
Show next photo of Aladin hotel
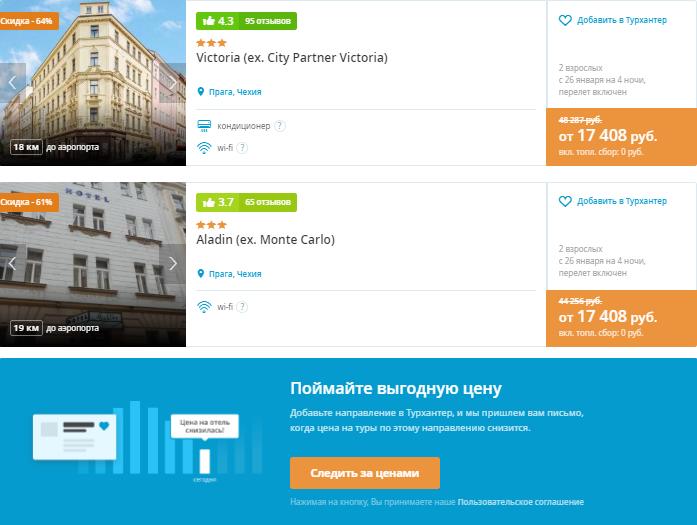point(172,264)
